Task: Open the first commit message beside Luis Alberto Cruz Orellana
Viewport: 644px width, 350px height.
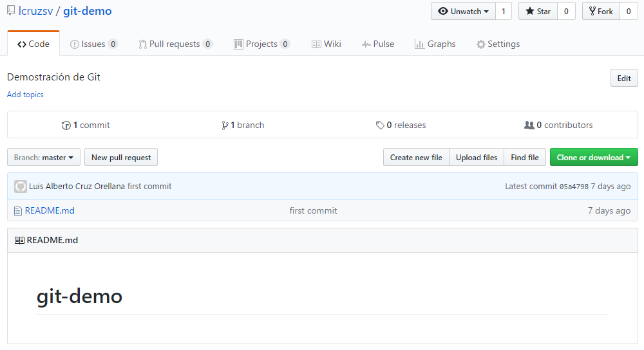Action: (x=149, y=187)
